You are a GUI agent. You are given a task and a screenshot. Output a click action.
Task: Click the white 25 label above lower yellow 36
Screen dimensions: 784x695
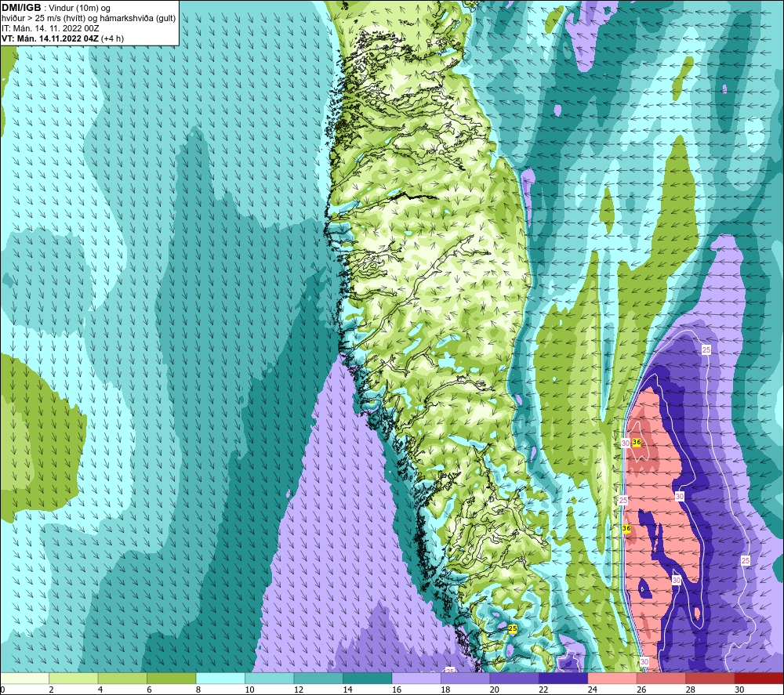click(x=623, y=500)
